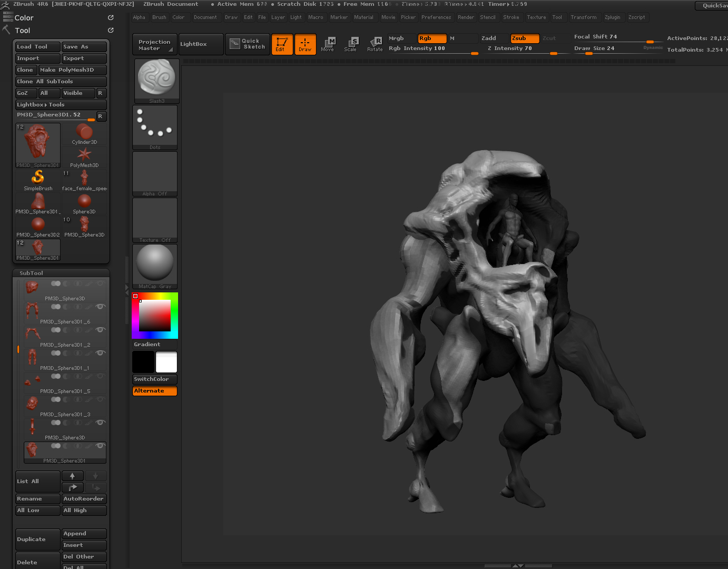The height and width of the screenshot is (569, 728).
Task: Toggle Edit mode icon
Action: [x=281, y=44]
